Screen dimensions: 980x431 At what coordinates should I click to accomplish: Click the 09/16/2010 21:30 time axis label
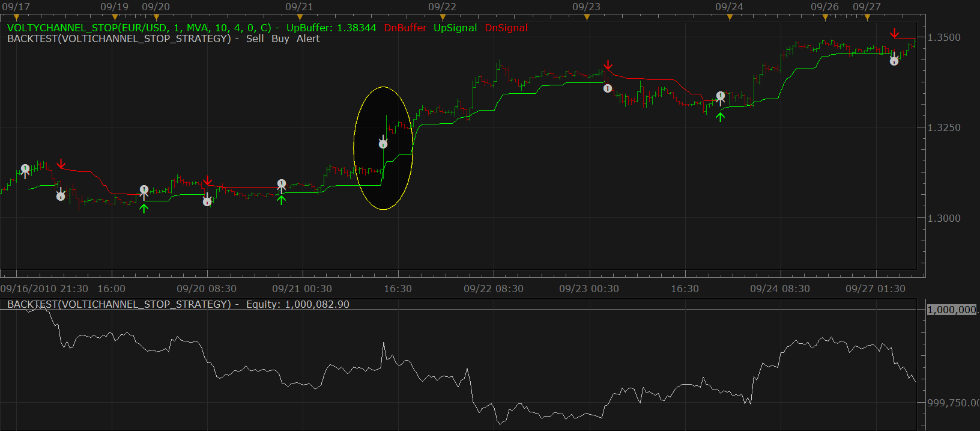coord(44,289)
